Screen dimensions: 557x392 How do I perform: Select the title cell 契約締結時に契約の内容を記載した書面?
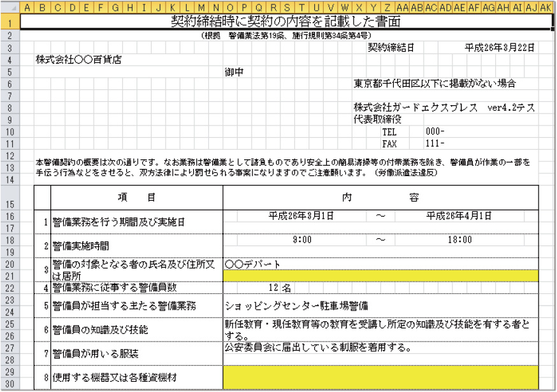[286, 22]
